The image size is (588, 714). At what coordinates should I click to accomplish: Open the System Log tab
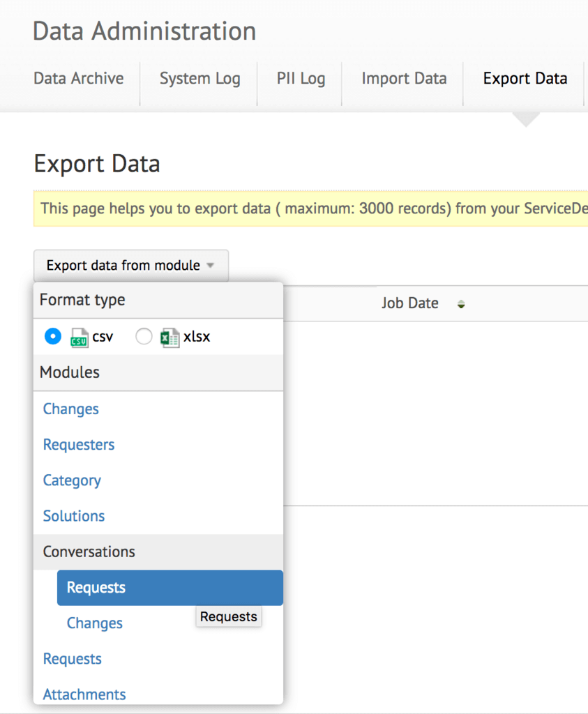click(x=199, y=79)
